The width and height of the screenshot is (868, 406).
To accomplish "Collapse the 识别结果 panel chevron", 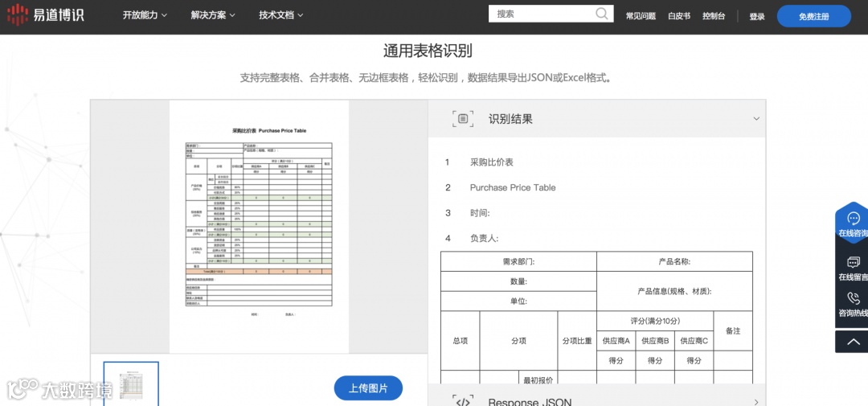I will tap(756, 118).
